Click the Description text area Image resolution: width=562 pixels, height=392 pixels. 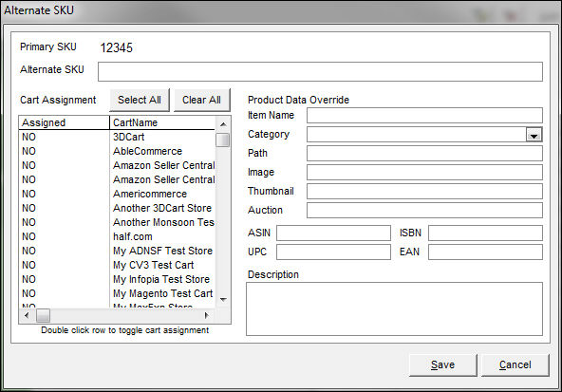[x=394, y=308]
